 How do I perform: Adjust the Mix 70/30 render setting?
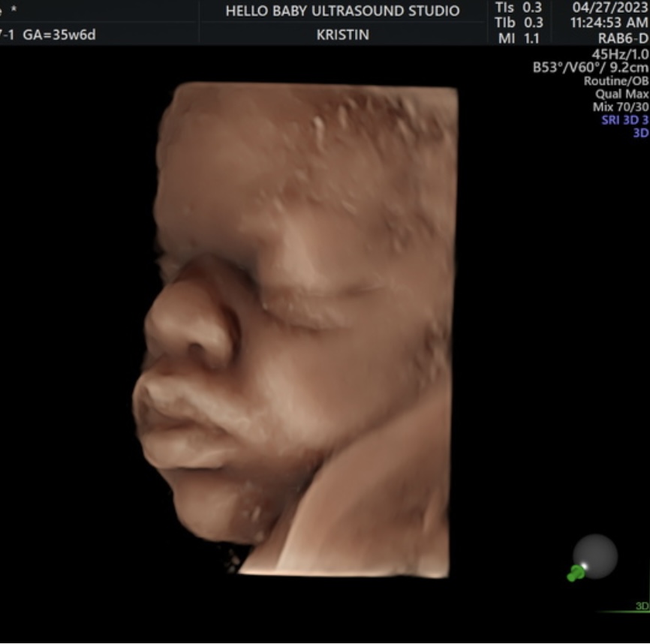tap(620, 107)
